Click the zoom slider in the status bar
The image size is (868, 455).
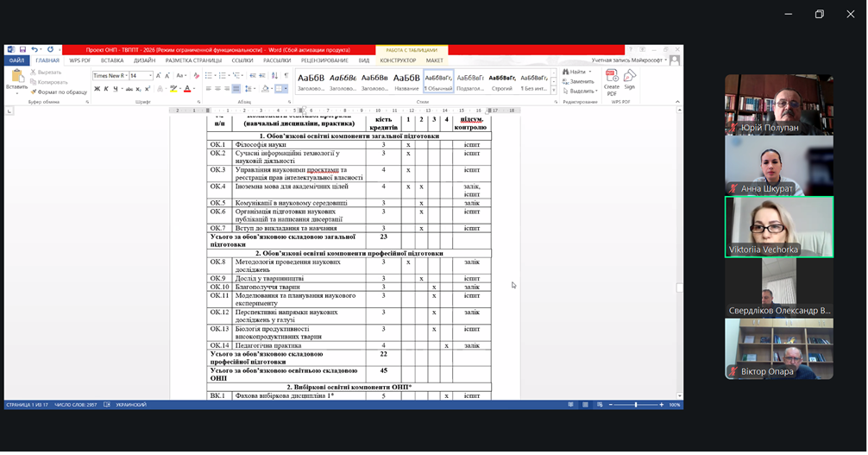pos(636,404)
